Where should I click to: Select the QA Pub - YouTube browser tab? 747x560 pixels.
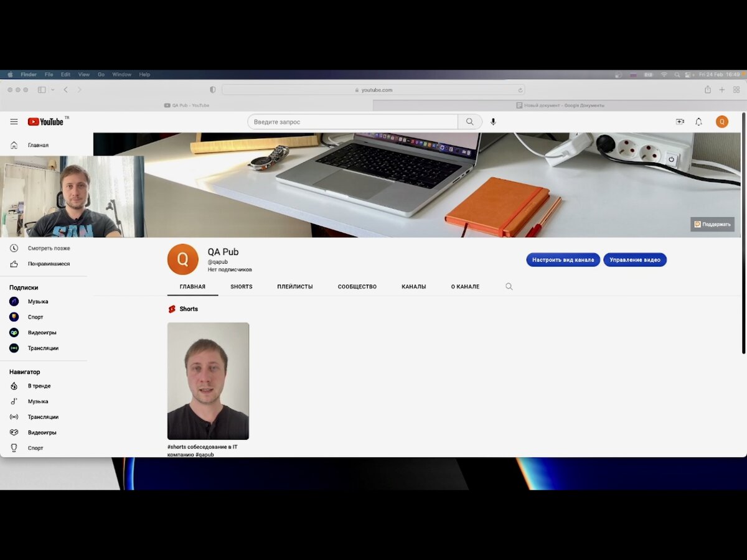[187, 105]
